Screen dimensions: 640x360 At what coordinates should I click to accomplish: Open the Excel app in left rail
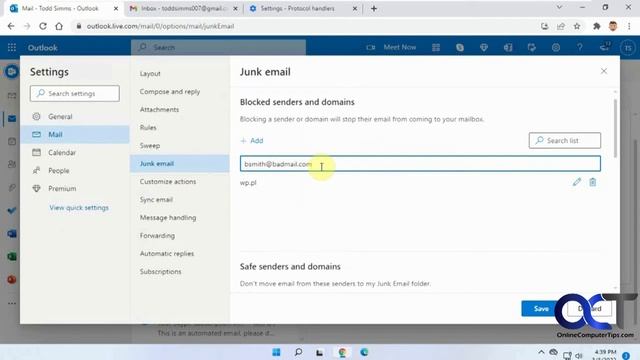(x=11, y=257)
